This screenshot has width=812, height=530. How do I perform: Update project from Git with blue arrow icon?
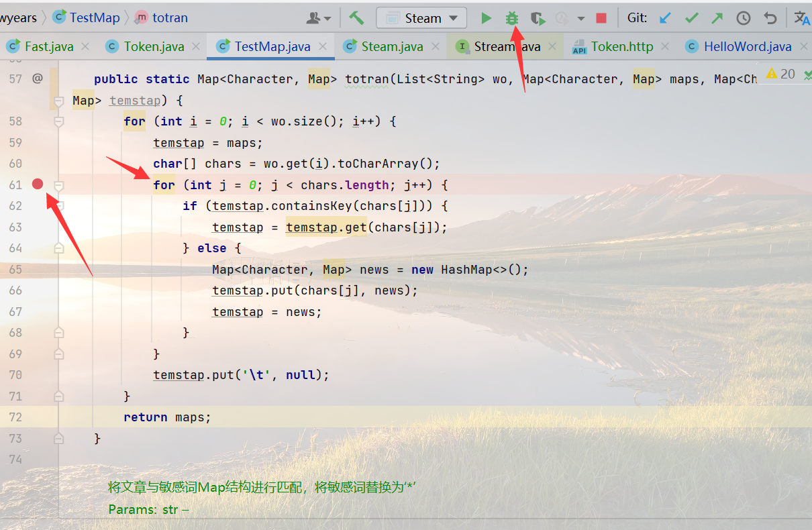click(x=665, y=17)
